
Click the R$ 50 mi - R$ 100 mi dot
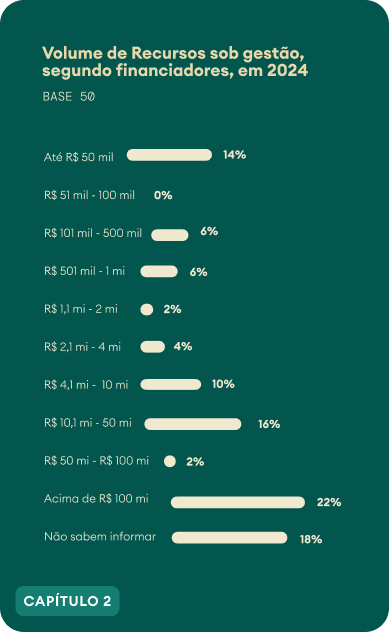(170, 461)
